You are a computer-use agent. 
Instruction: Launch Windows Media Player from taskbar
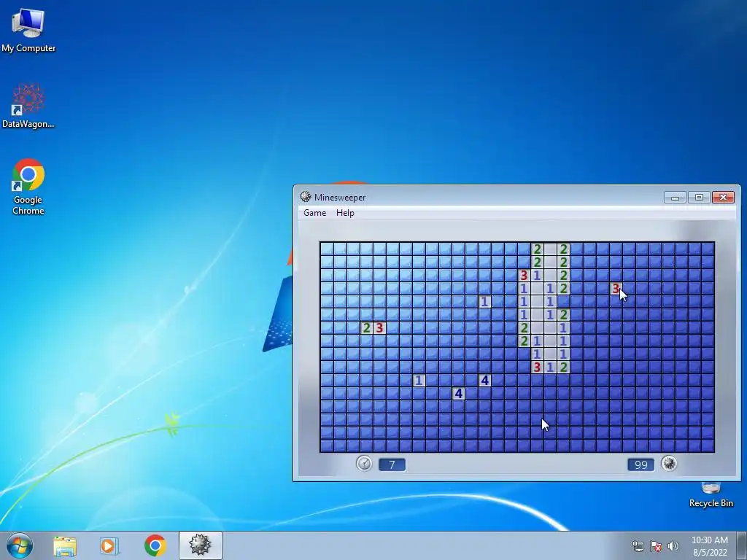tap(109, 546)
